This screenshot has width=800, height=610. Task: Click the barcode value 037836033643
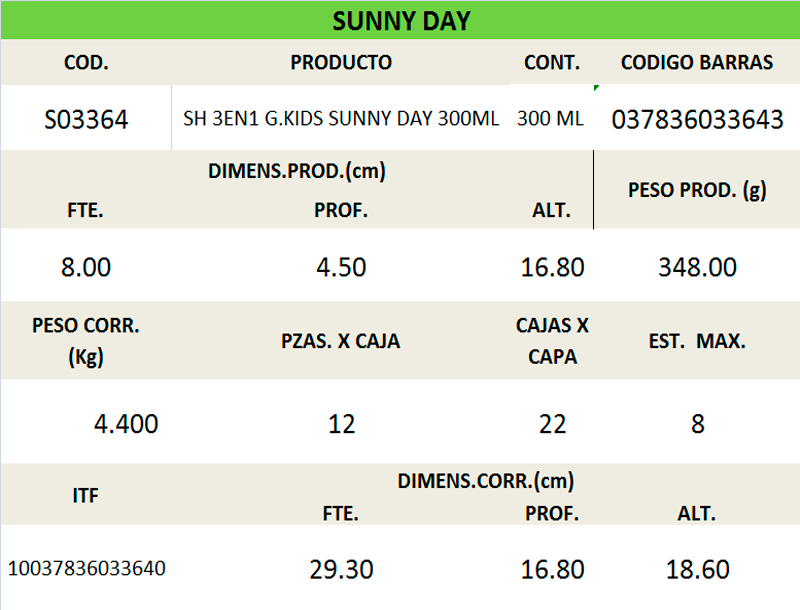[x=697, y=120]
